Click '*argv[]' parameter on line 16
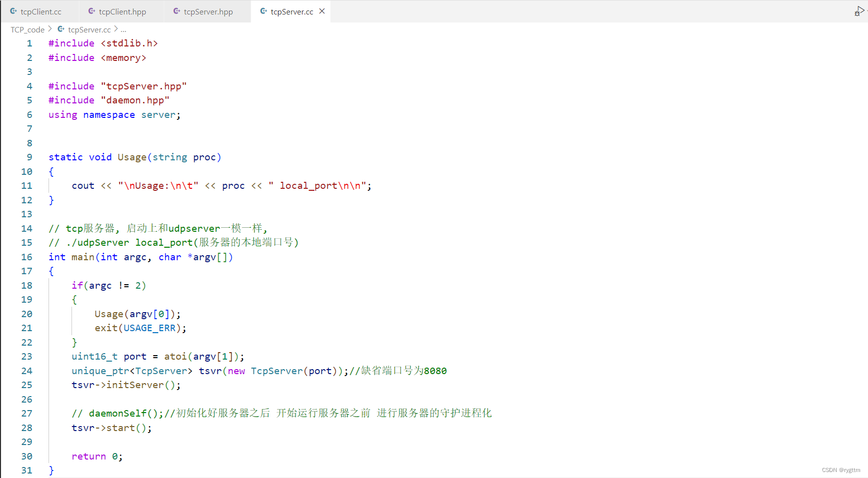 click(208, 257)
